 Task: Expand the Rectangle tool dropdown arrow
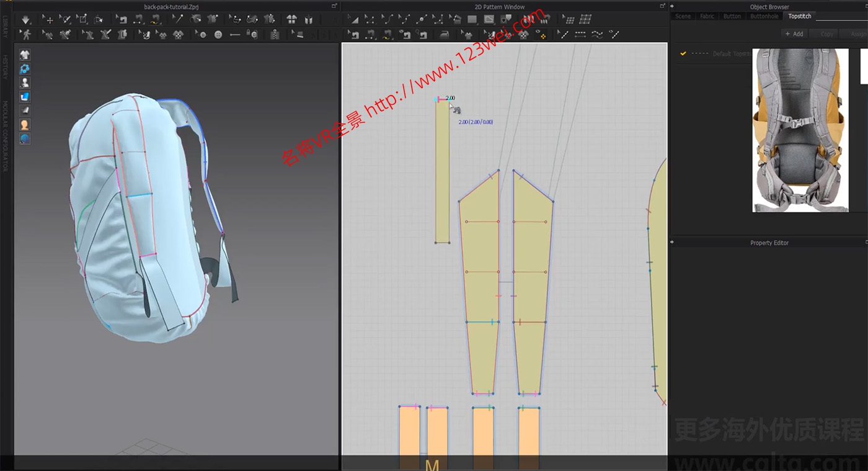coord(478,24)
